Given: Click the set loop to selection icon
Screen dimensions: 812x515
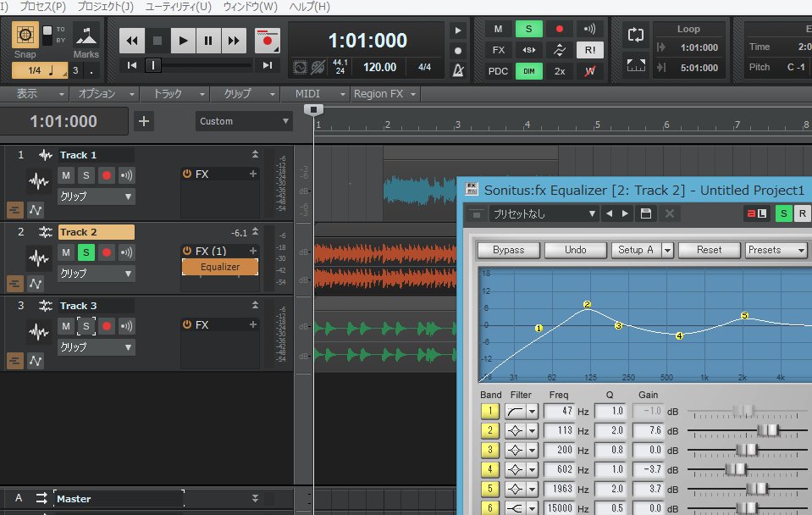Looking at the screenshot, I should [635, 65].
